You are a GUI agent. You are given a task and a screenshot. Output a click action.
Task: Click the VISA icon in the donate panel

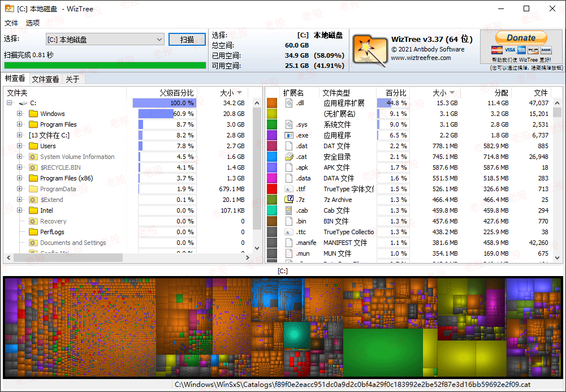click(x=509, y=50)
